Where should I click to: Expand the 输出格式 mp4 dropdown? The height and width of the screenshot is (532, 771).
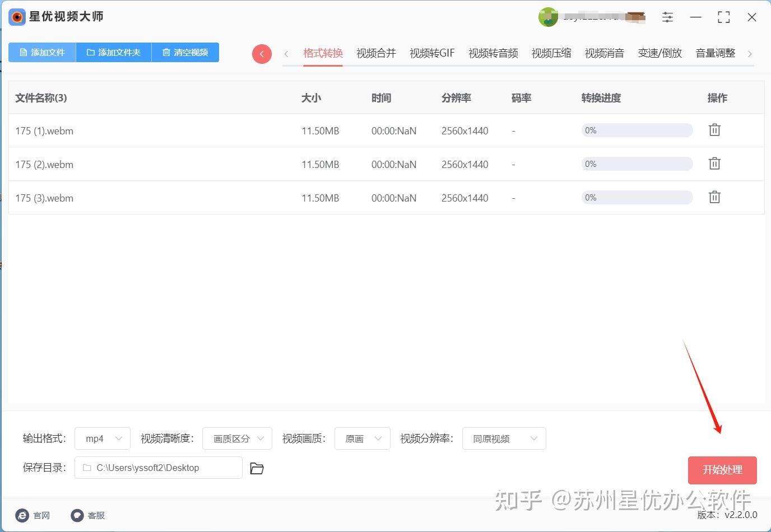(103, 438)
